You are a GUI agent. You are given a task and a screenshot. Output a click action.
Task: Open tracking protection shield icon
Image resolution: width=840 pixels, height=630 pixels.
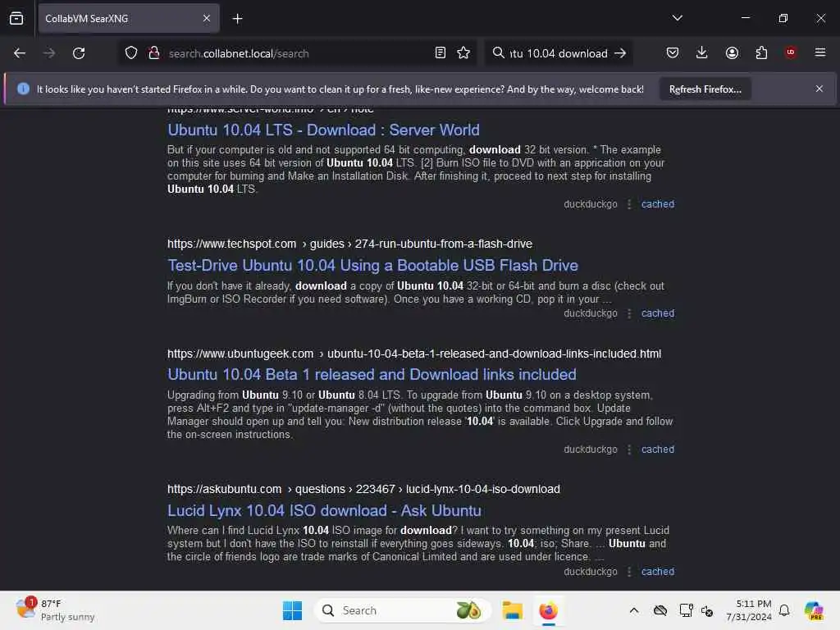click(x=131, y=53)
